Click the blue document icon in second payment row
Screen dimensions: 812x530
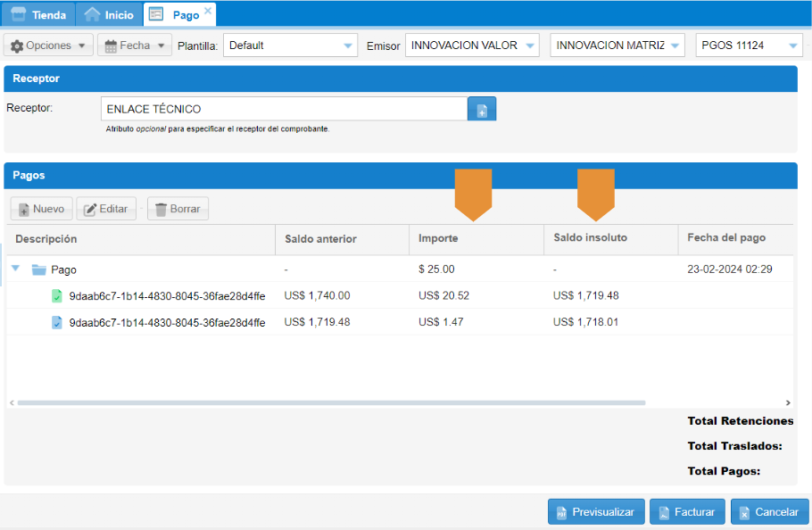click(57, 323)
